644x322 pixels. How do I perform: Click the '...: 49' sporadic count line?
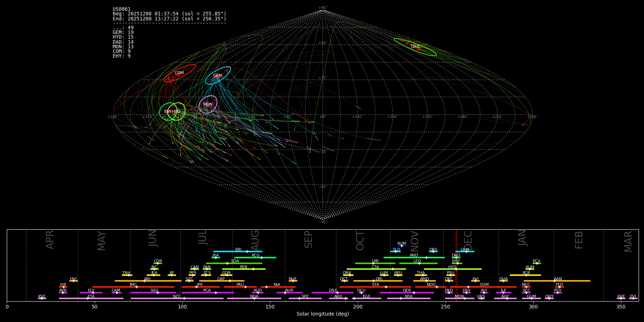pos(123,28)
